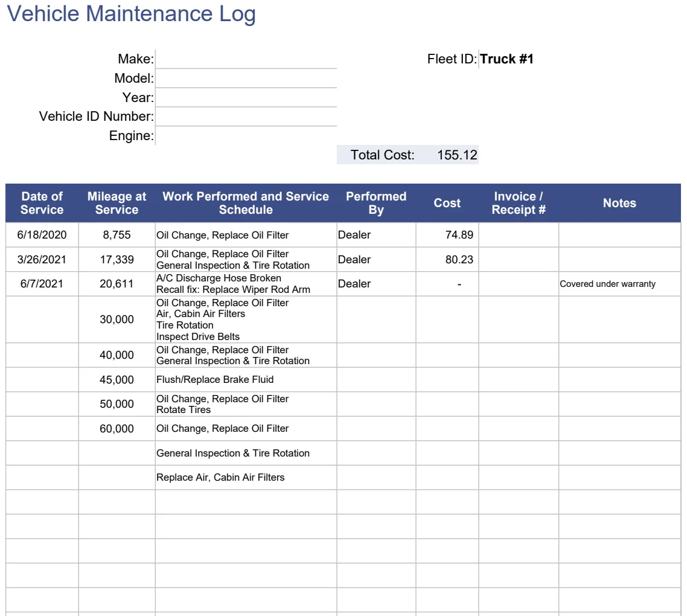Select the 'Performed By' column header
Image resolution: width=687 pixels, height=616 pixels.
[376, 203]
